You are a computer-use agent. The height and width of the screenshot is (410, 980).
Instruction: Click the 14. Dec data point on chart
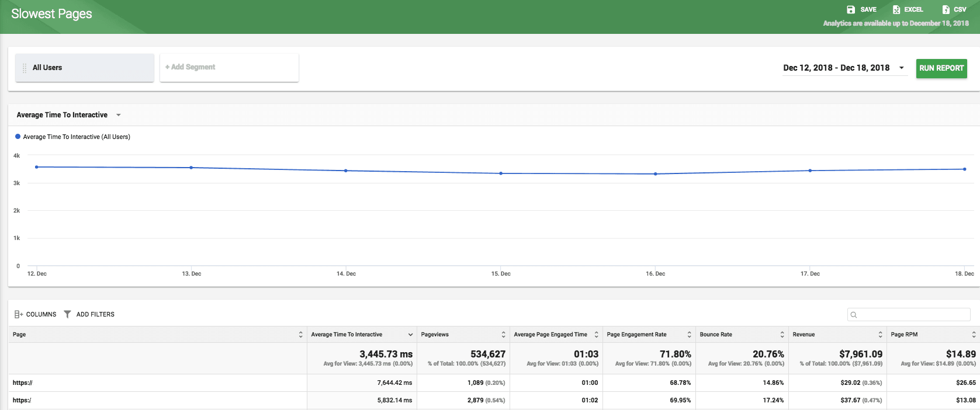[x=346, y=171]
